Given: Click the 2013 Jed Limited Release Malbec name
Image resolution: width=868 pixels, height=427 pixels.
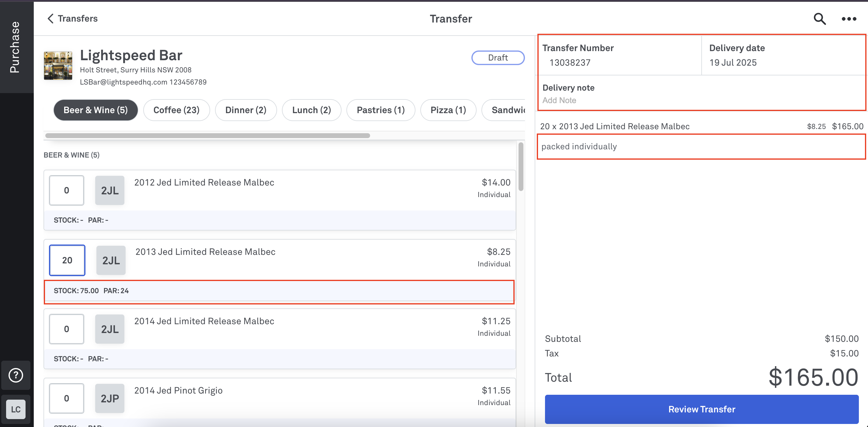Looking at the screenshot, I should click(205, 252).
